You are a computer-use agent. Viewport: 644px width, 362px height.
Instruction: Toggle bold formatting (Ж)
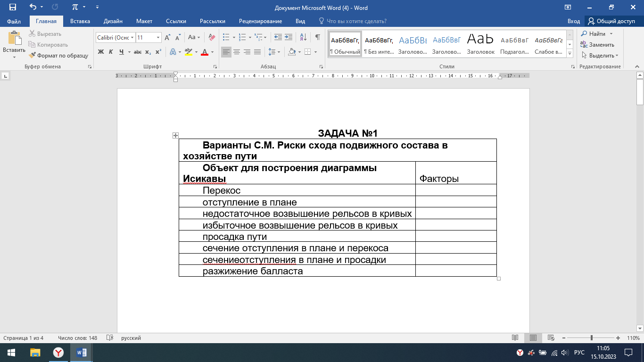pyautogui.click(x=101, y=52)
